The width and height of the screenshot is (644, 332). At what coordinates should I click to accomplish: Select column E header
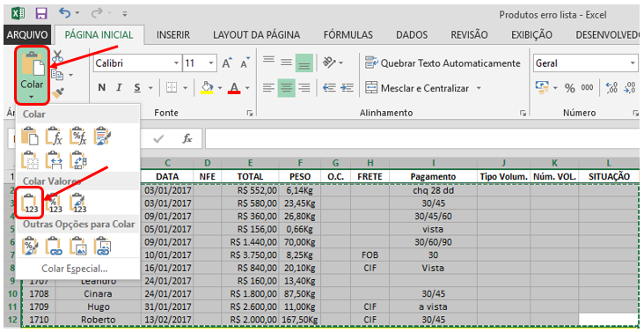[250, 163]
